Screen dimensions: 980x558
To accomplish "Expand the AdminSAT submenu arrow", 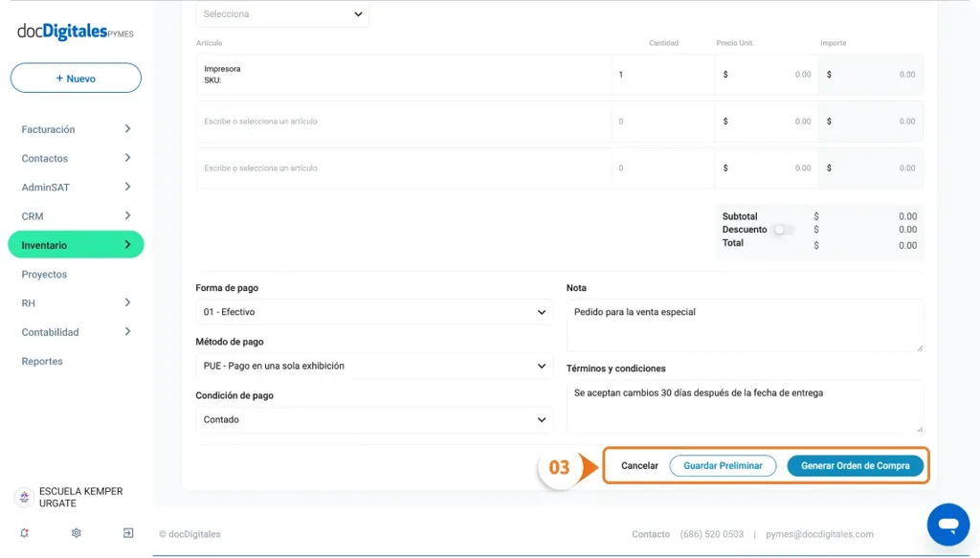I will pos(127,187).
